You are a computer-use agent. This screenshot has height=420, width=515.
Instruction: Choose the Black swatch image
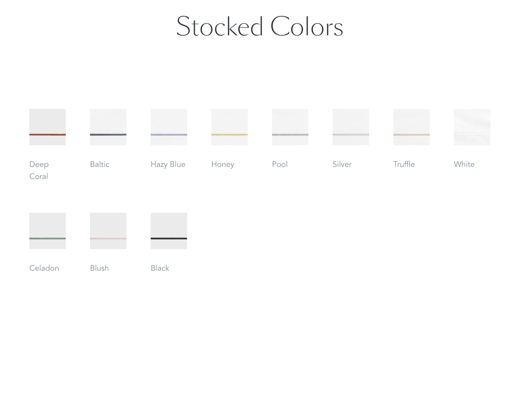pos(169,231)
